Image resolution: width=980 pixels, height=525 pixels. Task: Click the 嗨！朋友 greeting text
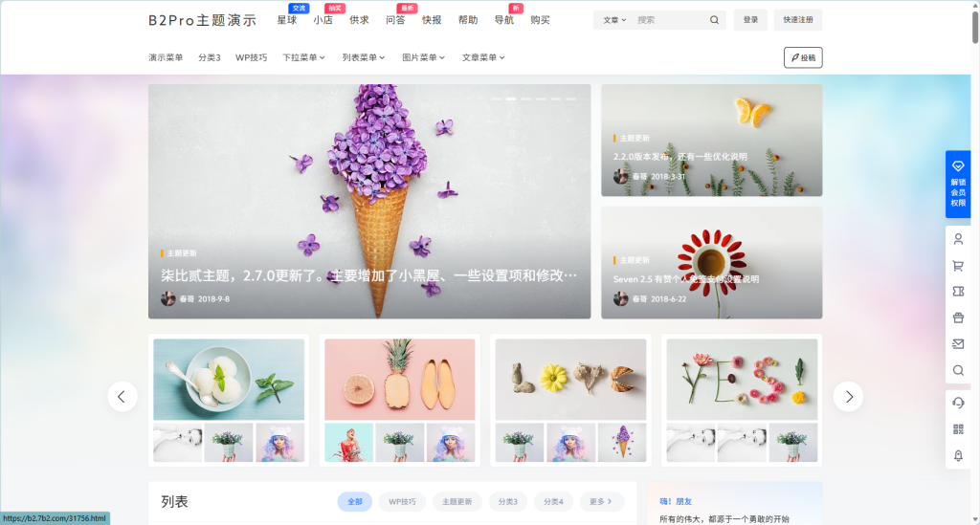[676, 501]
